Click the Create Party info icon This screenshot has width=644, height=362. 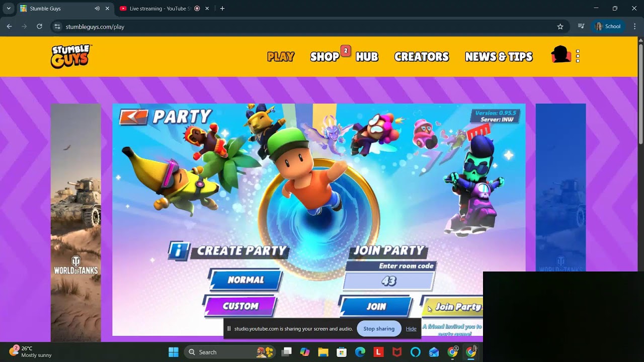(179, 250)
